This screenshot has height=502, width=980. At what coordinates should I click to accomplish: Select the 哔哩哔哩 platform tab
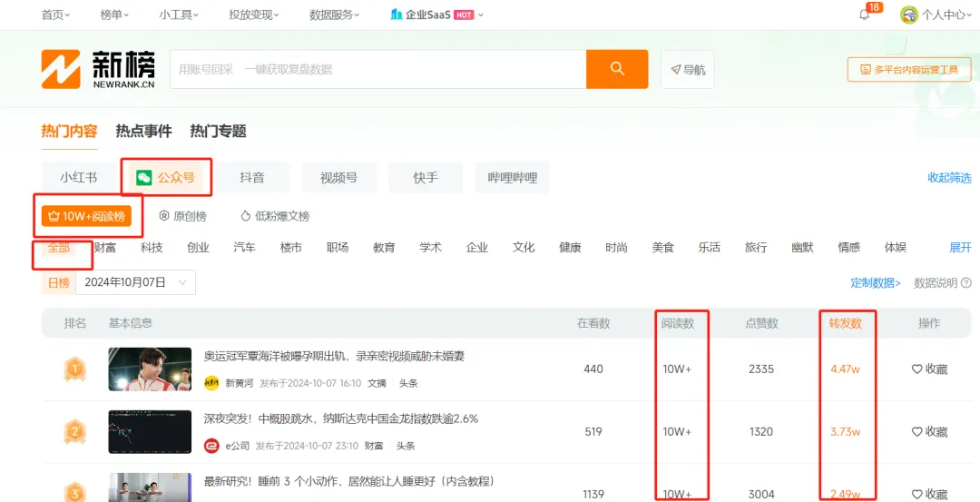pos(513,178)
